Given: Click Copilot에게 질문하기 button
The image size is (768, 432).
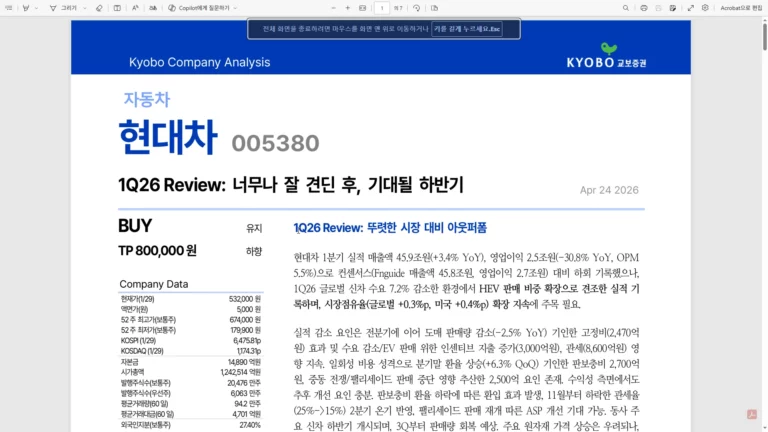Looking at the screenshot, I should click(198, 8).
